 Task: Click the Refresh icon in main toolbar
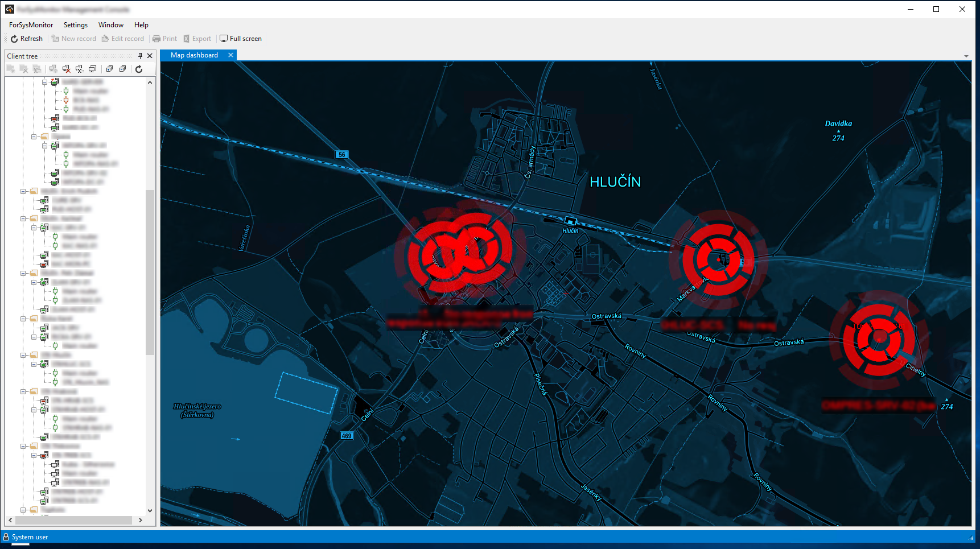tap(14, 39)
